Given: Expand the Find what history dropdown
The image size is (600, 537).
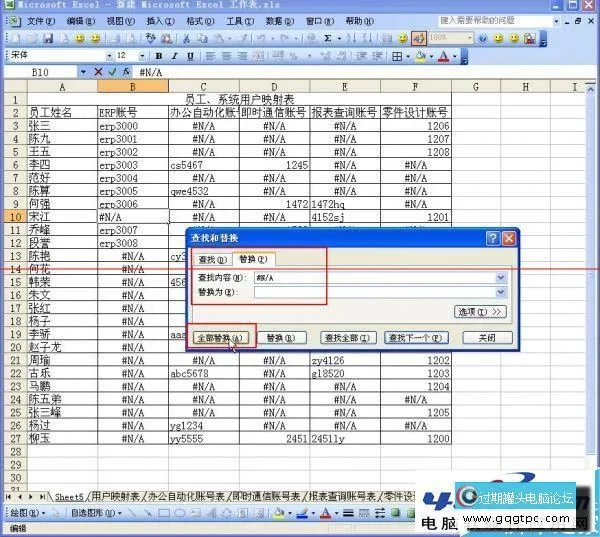Looking at the screenshot, I should [x=501, y=277].
